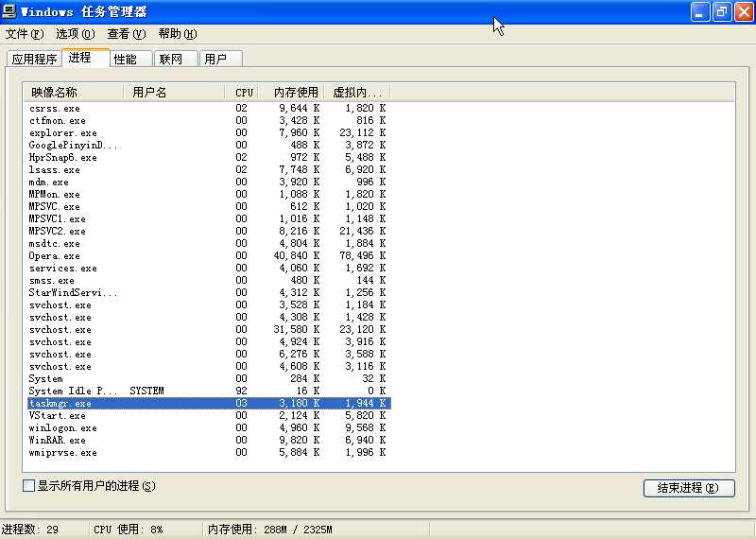The image size is (756, 539).
Task: Switch to the 性能 tab
Action: [x=131, y=59]
